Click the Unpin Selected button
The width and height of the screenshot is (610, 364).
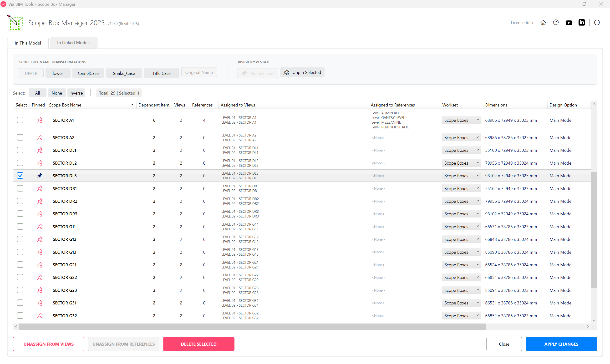pyautogui.click(x=302, y=72)
